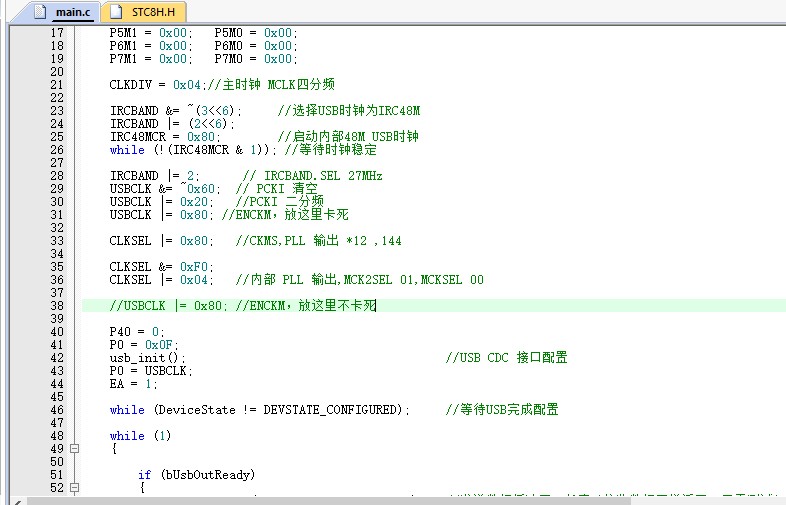786x505 pixels.
Task: Click the '//选择USB时钟为IRC48M' comment
Action: (348, 111)
